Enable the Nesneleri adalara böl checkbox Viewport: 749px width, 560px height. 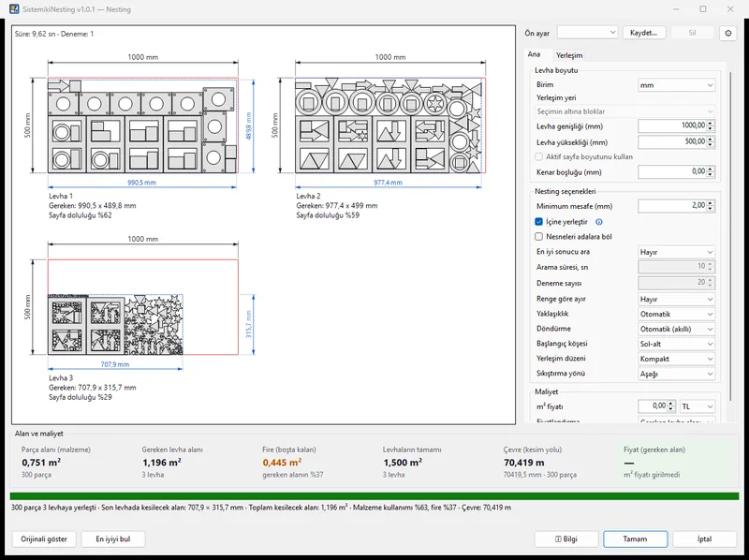click(539, 237)
